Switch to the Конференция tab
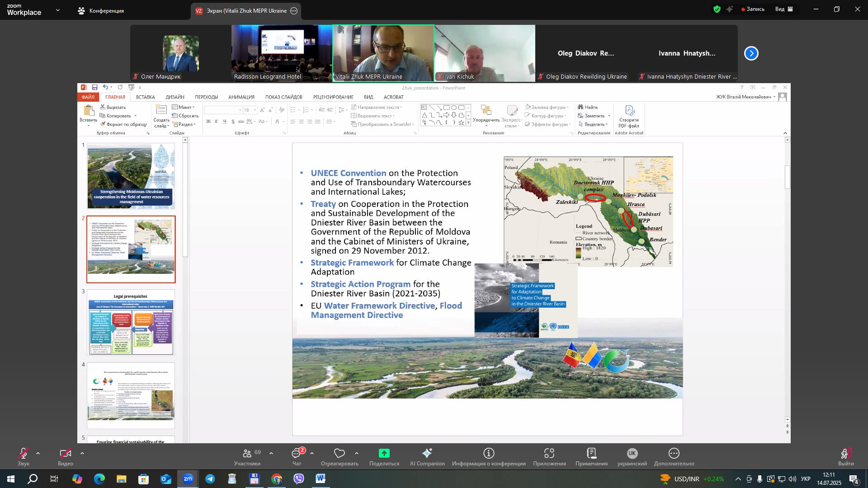The image size is (868, 488). coord(101,10)
